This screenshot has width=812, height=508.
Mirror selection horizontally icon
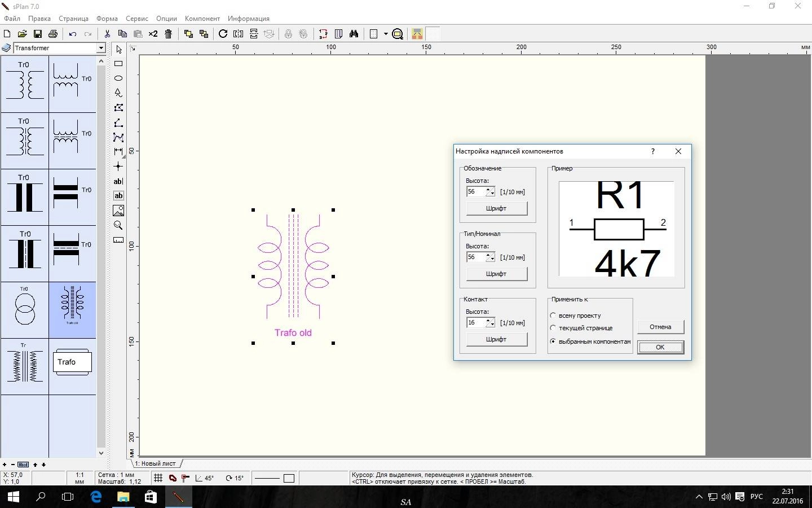click(239, 34)
